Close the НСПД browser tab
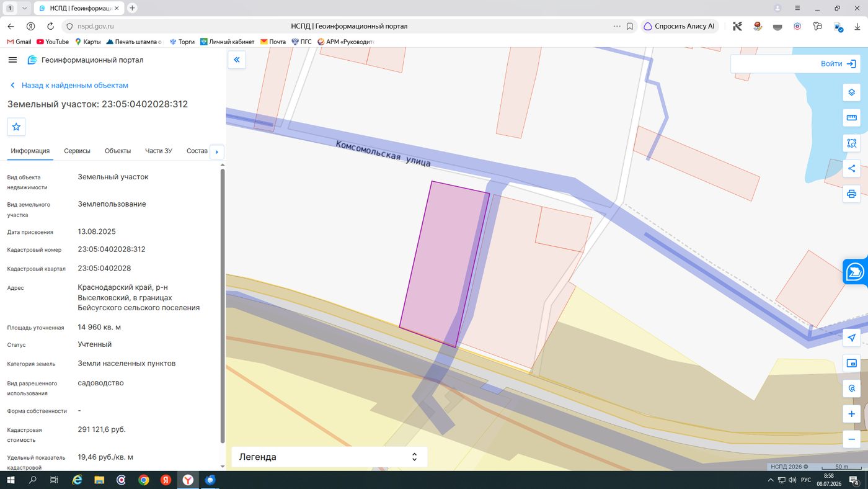 [116, 8]
